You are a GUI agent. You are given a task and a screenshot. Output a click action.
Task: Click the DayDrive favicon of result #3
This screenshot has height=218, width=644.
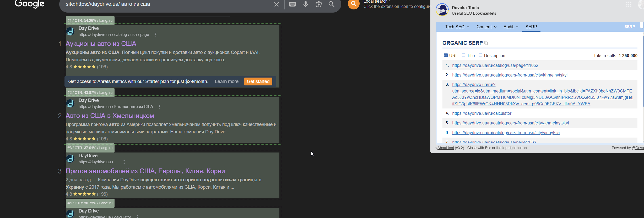(x=70, y=159)
